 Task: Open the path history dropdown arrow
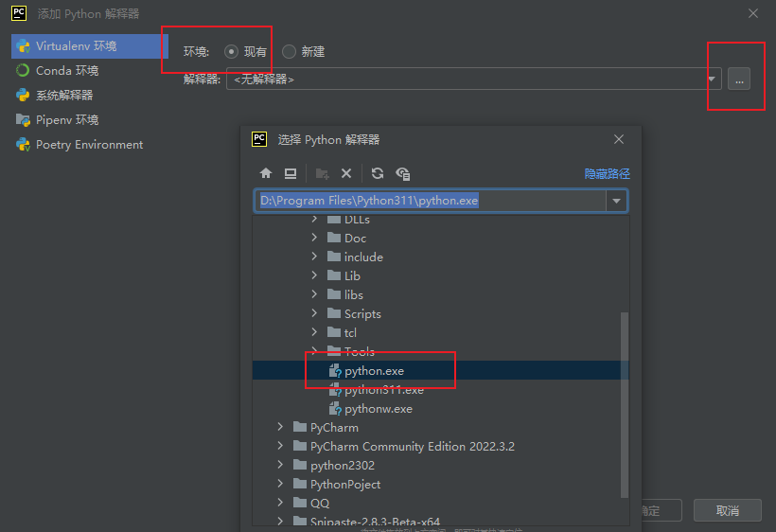[x=617, y=201]
